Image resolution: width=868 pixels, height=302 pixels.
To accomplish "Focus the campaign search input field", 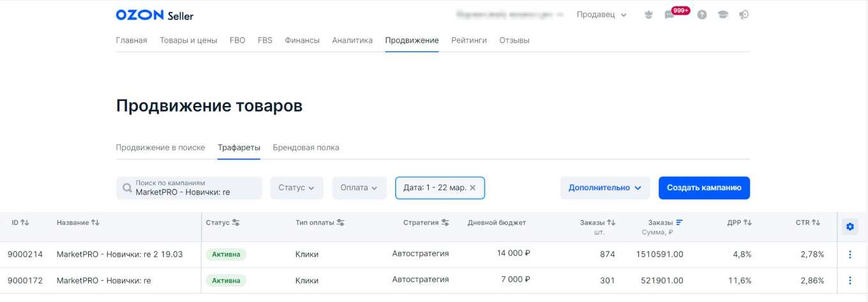I will click(189, 188).
